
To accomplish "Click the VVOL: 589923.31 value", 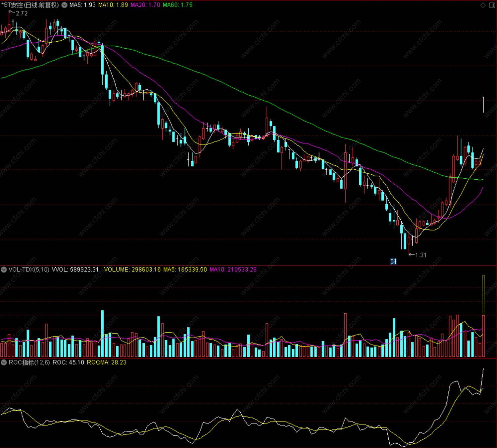I will pos(75,270).
